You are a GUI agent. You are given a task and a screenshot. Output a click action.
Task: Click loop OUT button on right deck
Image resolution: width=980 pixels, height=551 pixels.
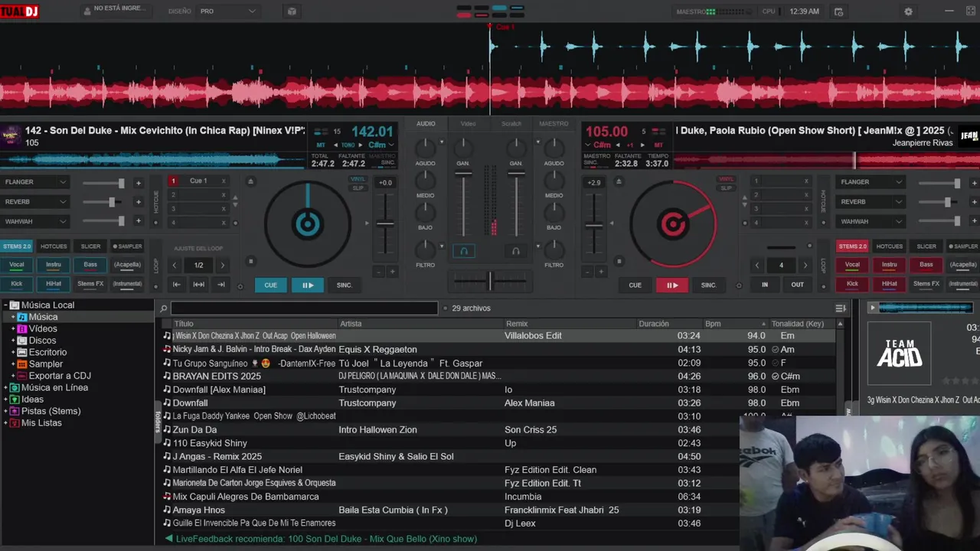pyautogui.click(x=798, y=285)
